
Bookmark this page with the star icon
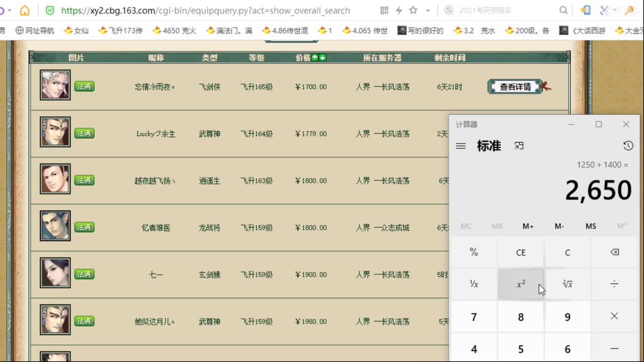tap(414, 11)
